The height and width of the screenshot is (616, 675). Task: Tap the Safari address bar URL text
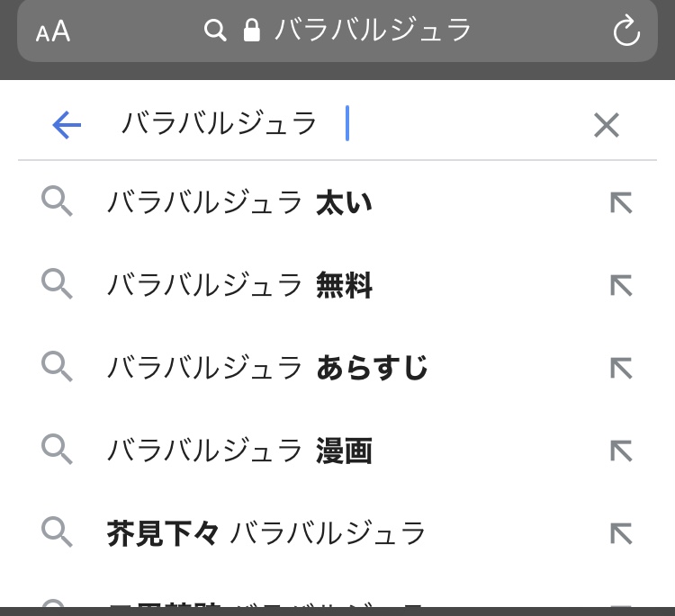(x=373, y=31)
